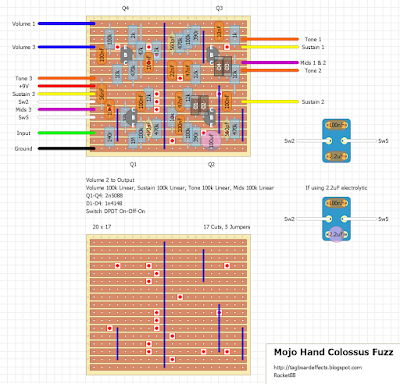Click the Sw2 label beside lower switch diagram
The width and height of the screenshot is (400, 384).
tap(289, 219)
